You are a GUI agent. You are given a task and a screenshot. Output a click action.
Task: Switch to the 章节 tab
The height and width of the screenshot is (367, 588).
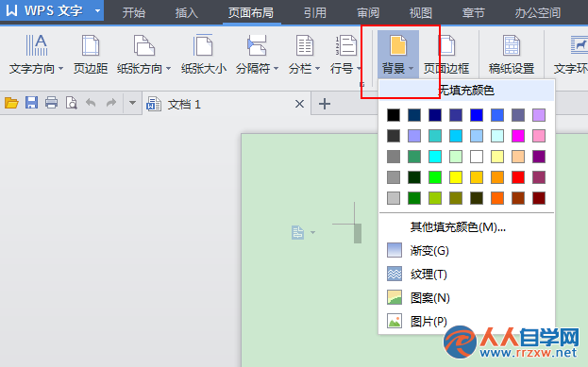(x=473, y=13)
